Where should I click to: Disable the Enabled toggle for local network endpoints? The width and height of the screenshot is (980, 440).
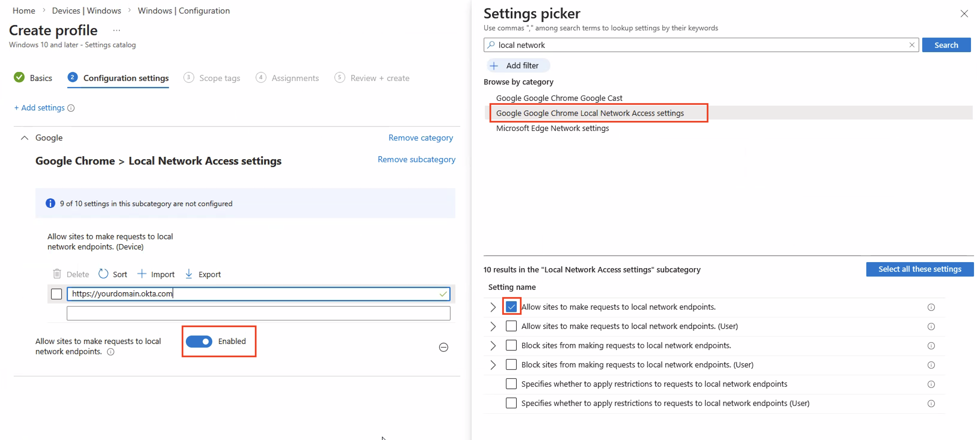click(x=199, y=341)
